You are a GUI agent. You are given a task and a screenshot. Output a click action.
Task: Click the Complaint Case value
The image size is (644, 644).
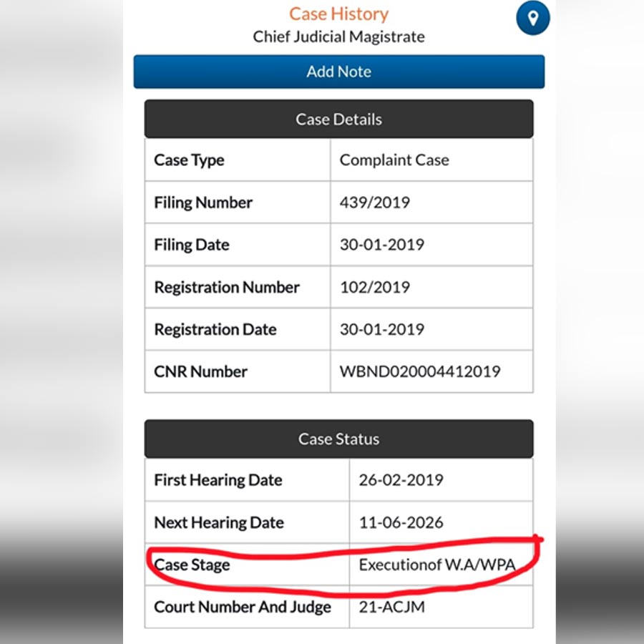[394, 160]
